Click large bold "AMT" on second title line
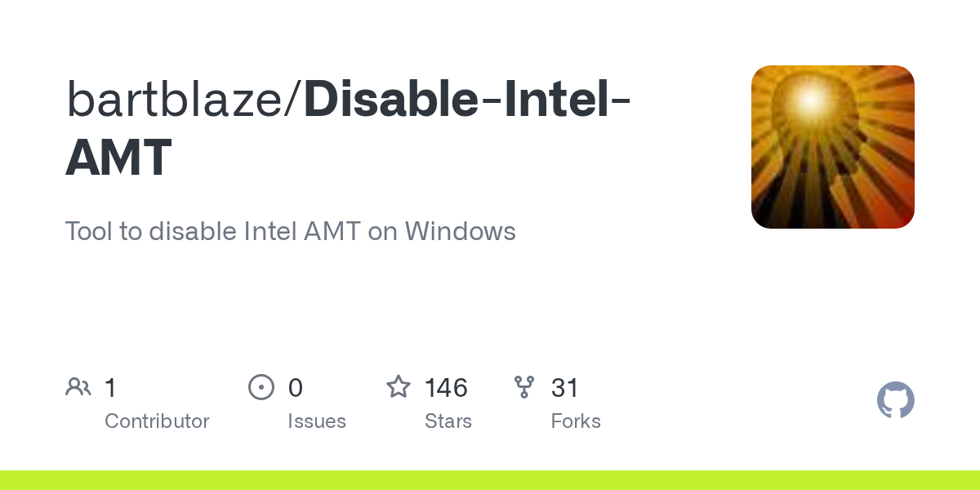Image resolution: width=980 pixels, height=490 pixels. [119, 158]
